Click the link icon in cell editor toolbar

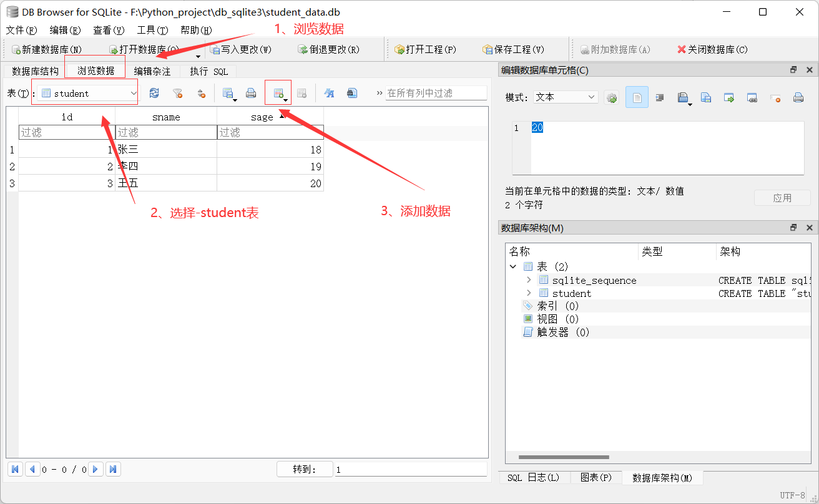tap(752, 97)
